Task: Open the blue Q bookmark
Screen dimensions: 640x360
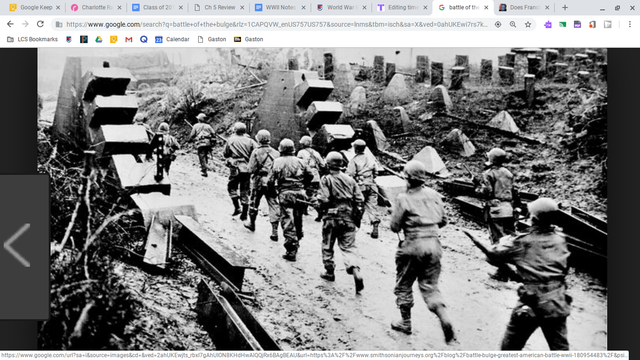Action: click(143, 39)
